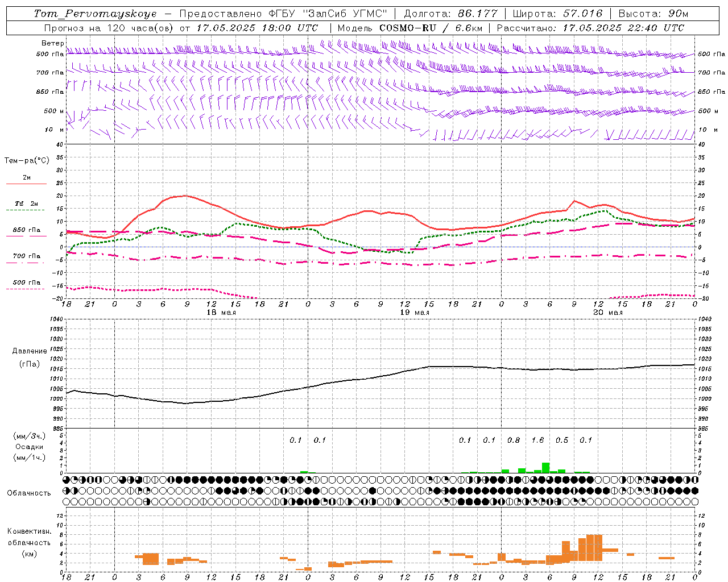Image resolution: width=728 pixels, height=582 pixels.
Task: Click the station name Tom_Pervomayskoye
Action: (95, 14)
